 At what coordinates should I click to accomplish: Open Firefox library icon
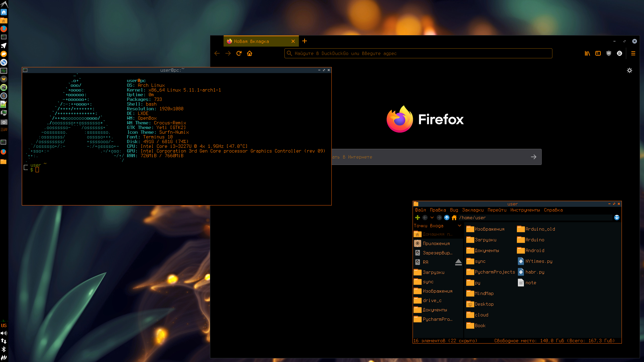tap(587, 53)
